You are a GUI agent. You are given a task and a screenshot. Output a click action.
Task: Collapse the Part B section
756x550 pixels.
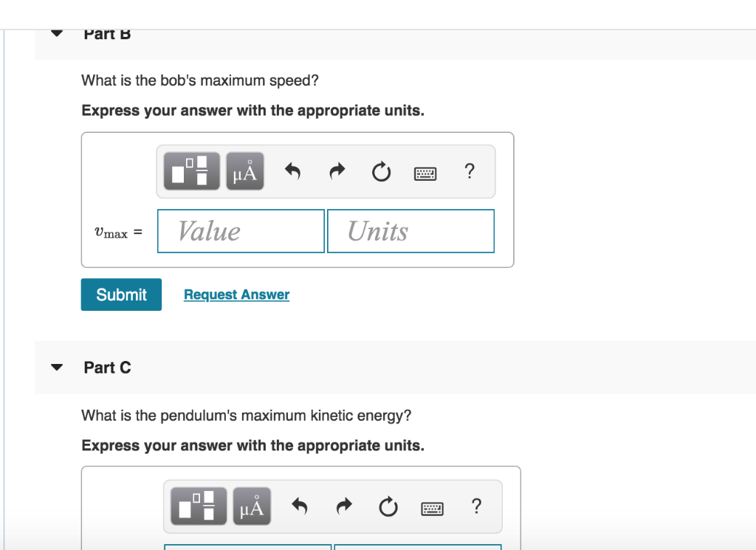(56, 33)
